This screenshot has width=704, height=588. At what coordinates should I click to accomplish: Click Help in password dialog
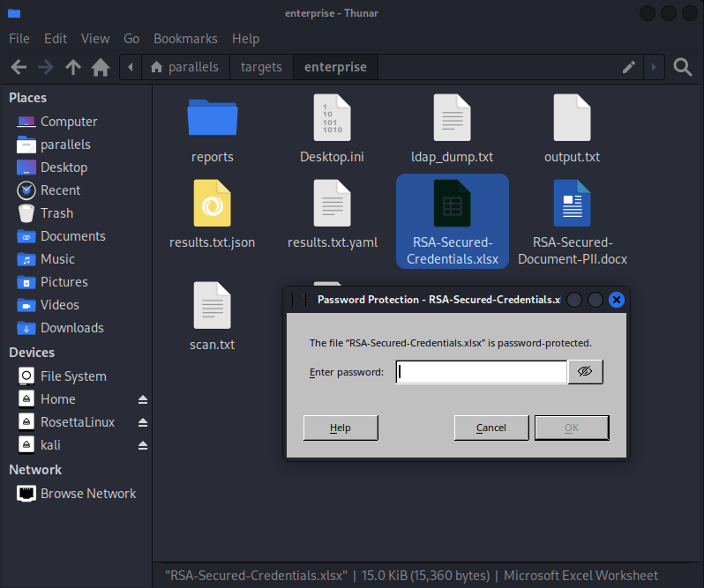341,428
